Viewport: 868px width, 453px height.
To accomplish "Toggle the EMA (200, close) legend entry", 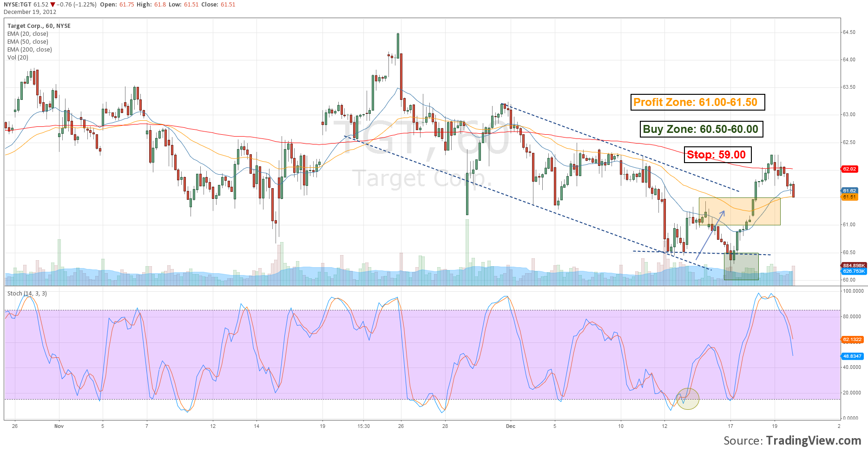I will 29,50.
